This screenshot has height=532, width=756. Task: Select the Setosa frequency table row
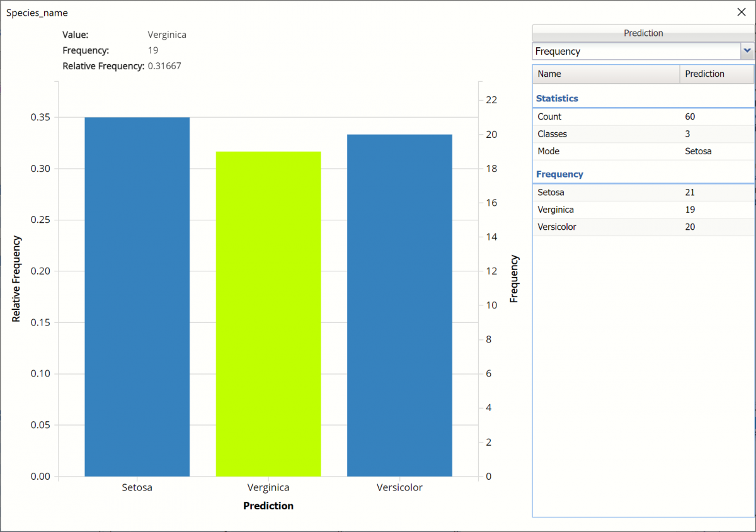coord(643,192)
